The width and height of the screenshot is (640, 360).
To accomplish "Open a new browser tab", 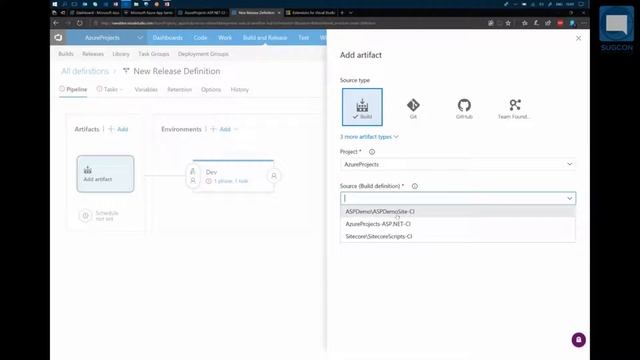I will pyautogui.click(x=342, y=13).
